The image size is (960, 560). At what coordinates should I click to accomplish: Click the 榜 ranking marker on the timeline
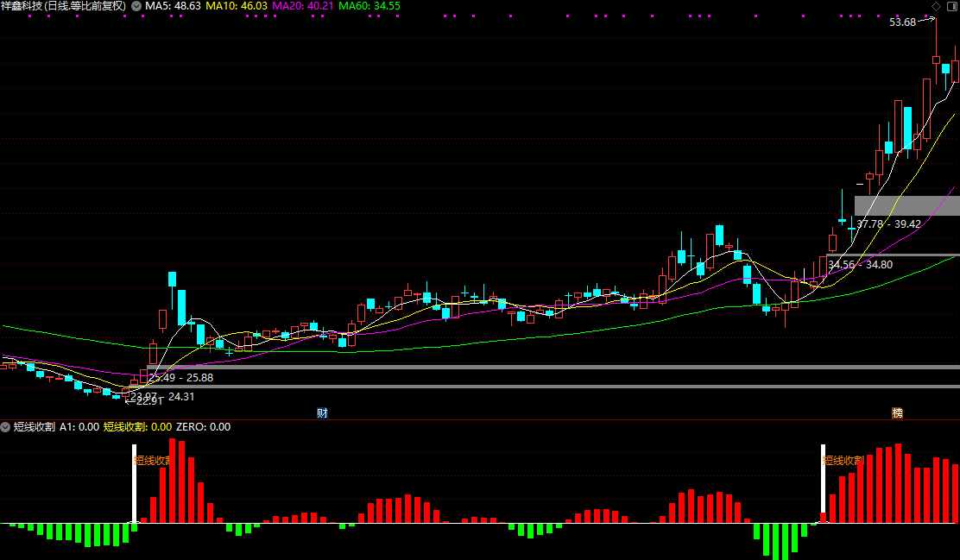pyautogui.click(x=897, y=413)
